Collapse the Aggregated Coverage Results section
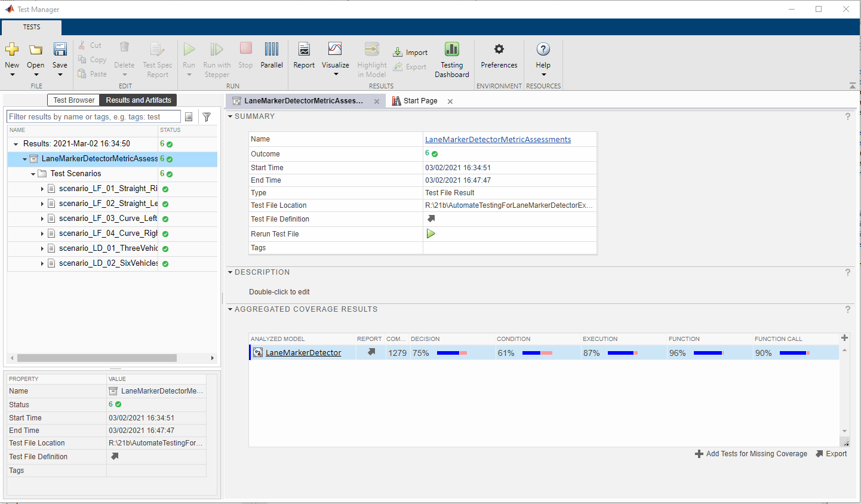Image resolution: width=861 pixels, height=504 pixels. click(230, 309)
